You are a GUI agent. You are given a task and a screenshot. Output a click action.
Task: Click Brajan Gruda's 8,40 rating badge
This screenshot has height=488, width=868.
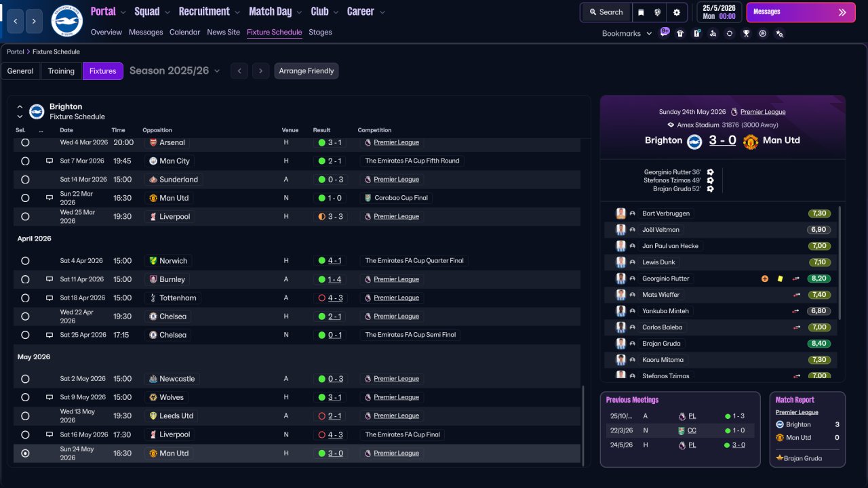point(819,344)
